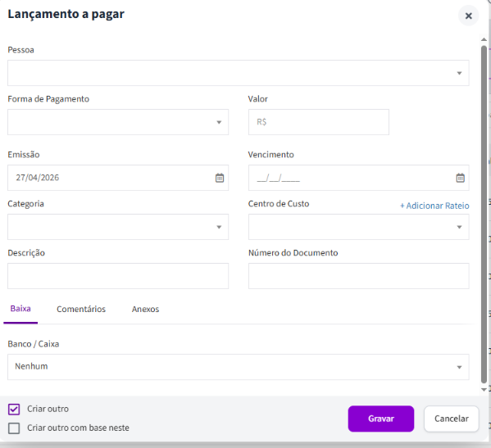This screenshot has width=491, height=448.
Task: Open the Centro de Custo dropdown
Action: (x=359, y=227)
